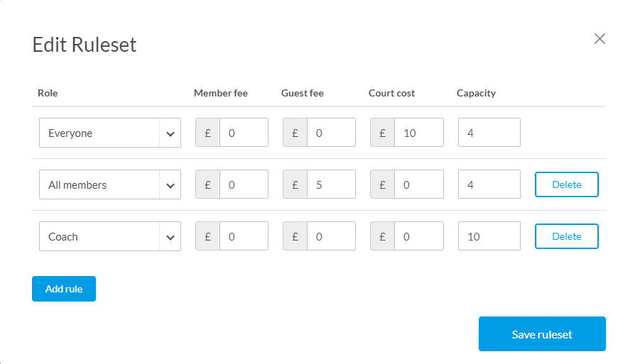Close the Edit Ruleset dialog
Image resolution: width=635 pixels, height=364 pixels.
[599, 39]
